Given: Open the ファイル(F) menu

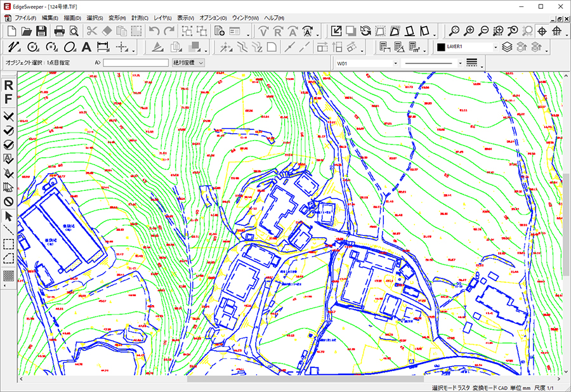Looking at the screenshot, I should point(25,18).
